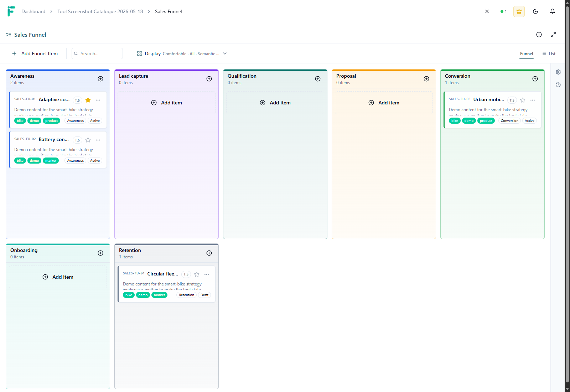Click demo tag on Circular flee... card
This screenshot has width=570, height=392.
point(143,295)
